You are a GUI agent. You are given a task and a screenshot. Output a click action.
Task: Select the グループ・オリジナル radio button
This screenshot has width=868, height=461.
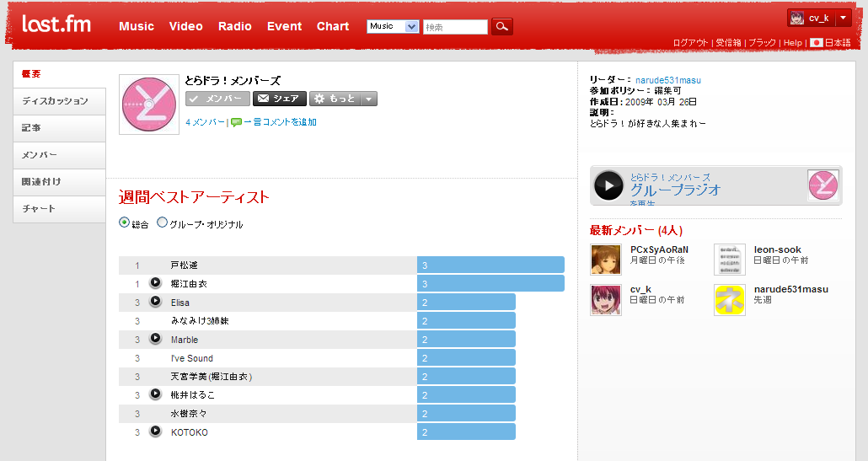[x=162, y=222]
